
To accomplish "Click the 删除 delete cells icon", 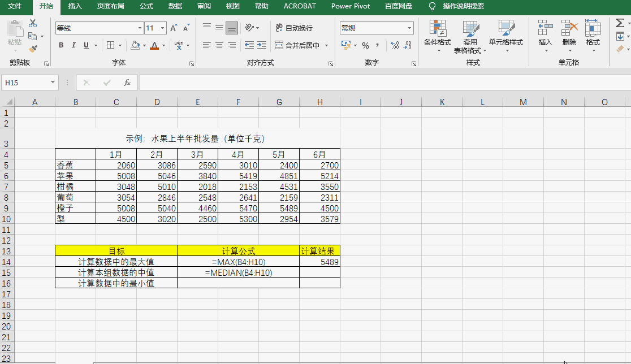I will (x=569, y=28).
